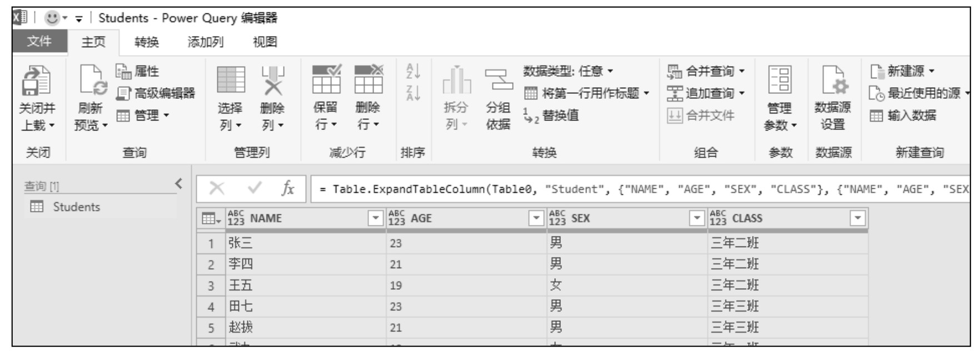Click the Remove Rows (删除行) icon
Viewport: 980px width, 352px height.
369,79
